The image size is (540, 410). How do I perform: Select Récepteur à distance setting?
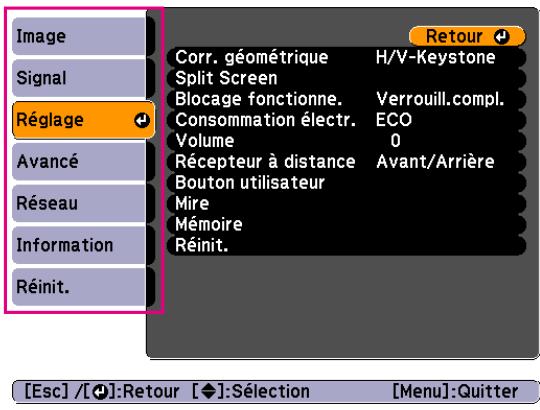coord(346,162)
